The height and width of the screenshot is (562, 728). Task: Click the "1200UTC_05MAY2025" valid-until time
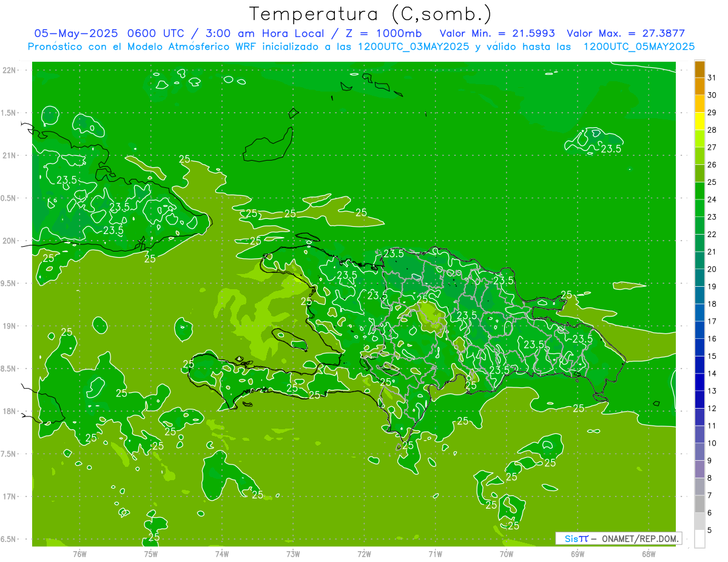tap(639, 47)
